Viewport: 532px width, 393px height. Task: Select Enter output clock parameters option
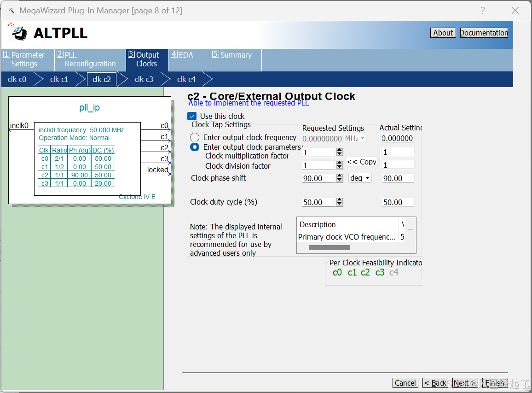coord(195,147)
